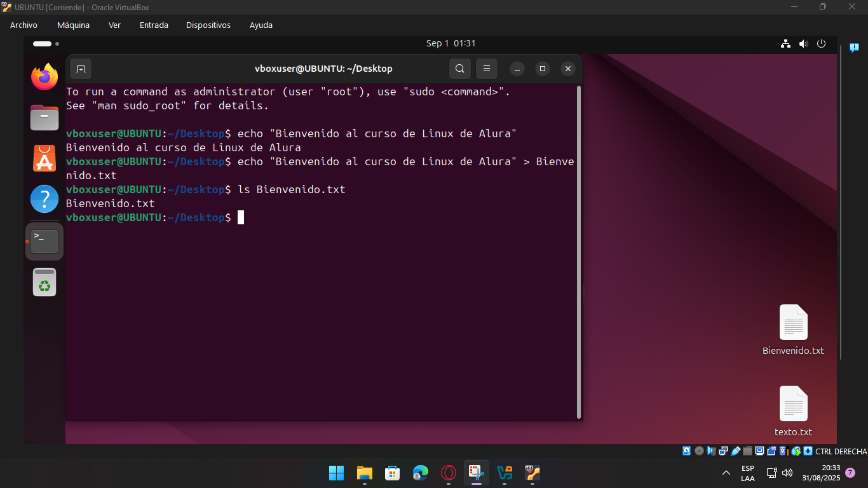Open a new terminal tab
Viewport: 868px width, 488px height.
coord(81,69)
